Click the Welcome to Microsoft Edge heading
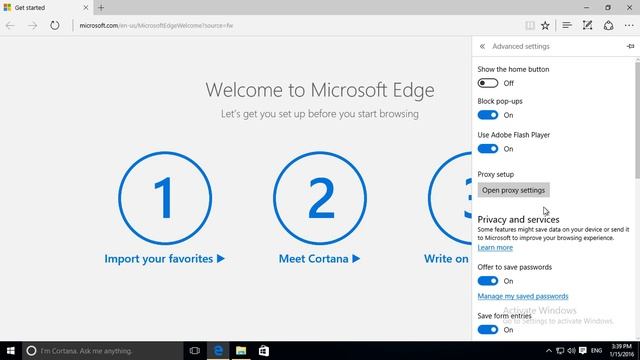Viewport: 640px width, 360px height. (x=320, y=90)
